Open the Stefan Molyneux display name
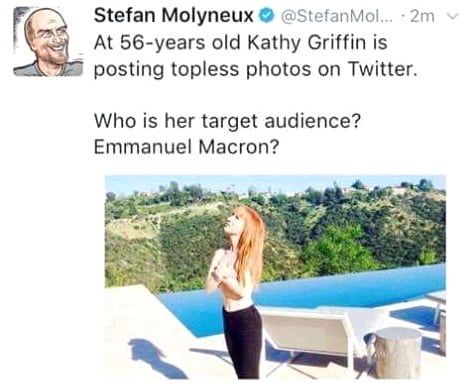 pyautogui.click(x=174, y=16)
